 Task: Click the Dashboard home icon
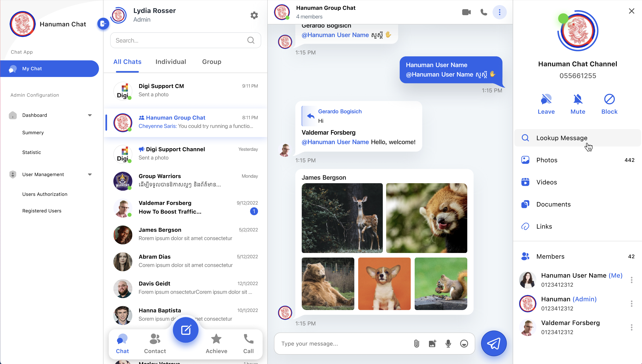(x=13, y=115)
